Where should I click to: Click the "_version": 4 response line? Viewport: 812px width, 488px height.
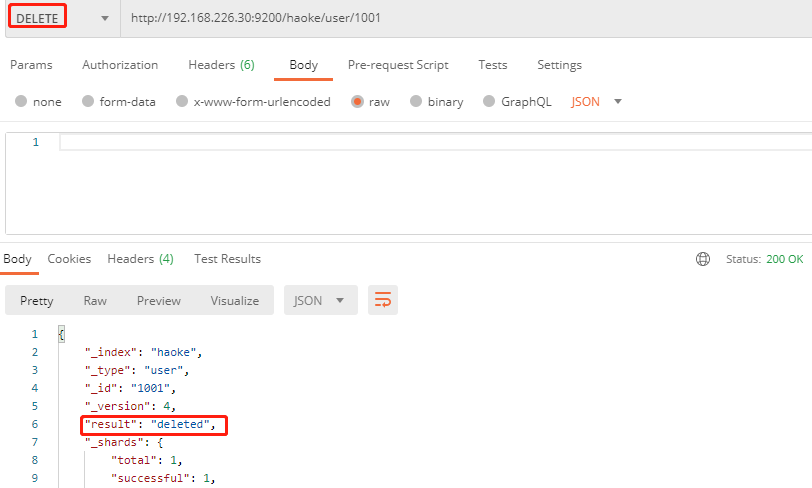point(130,406)
